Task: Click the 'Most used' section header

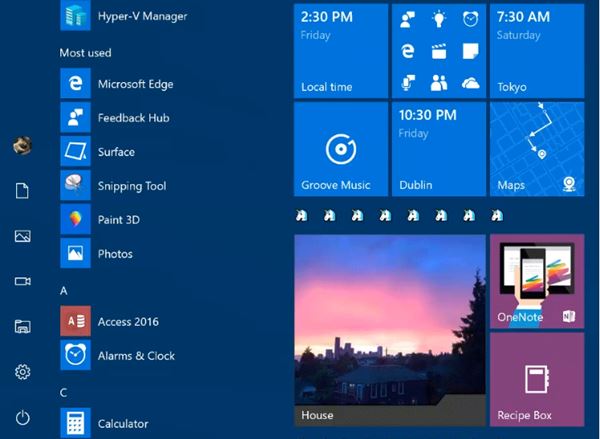Action: (85, 53)
